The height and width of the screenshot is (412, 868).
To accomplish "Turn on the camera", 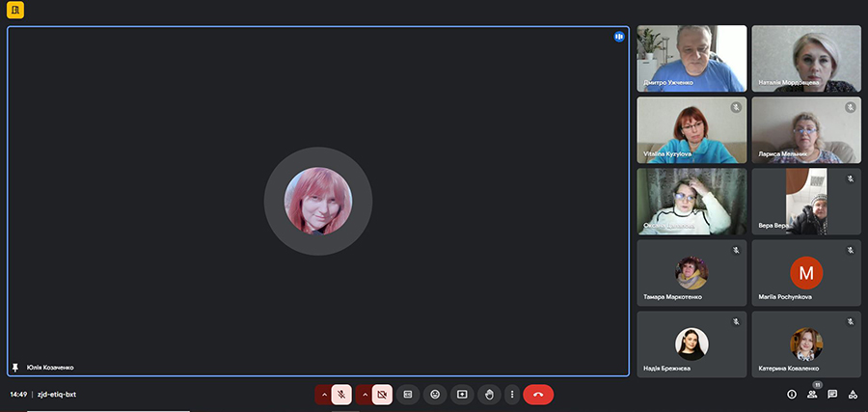I will [x=382, y=394].
